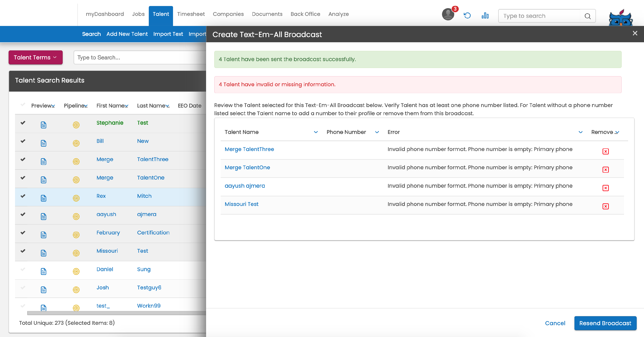
Task: Click the refresh history icon in header
Action: pos(467,15)
